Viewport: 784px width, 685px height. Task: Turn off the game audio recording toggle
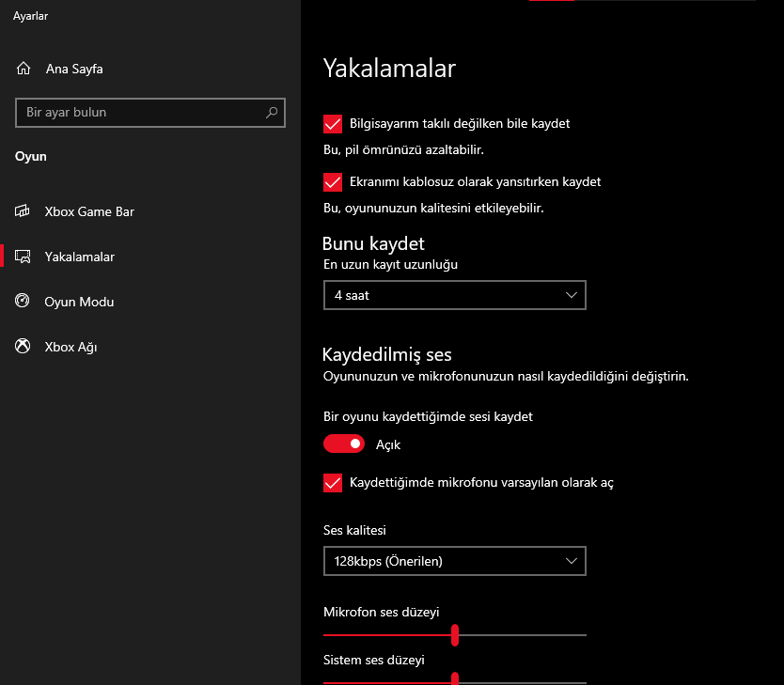point(343,444)
